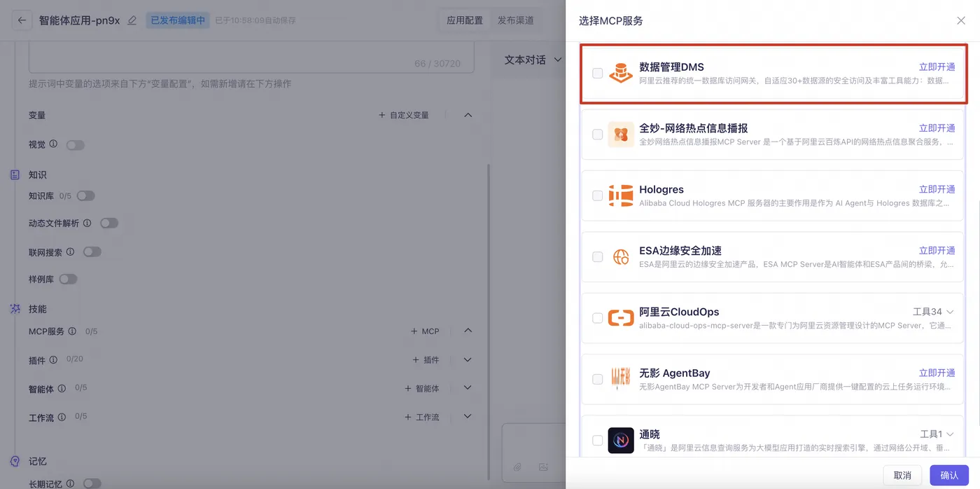This screenshot has width=980, height=489.
Task: Click the Hologres service icon
Action: [621, 195]
